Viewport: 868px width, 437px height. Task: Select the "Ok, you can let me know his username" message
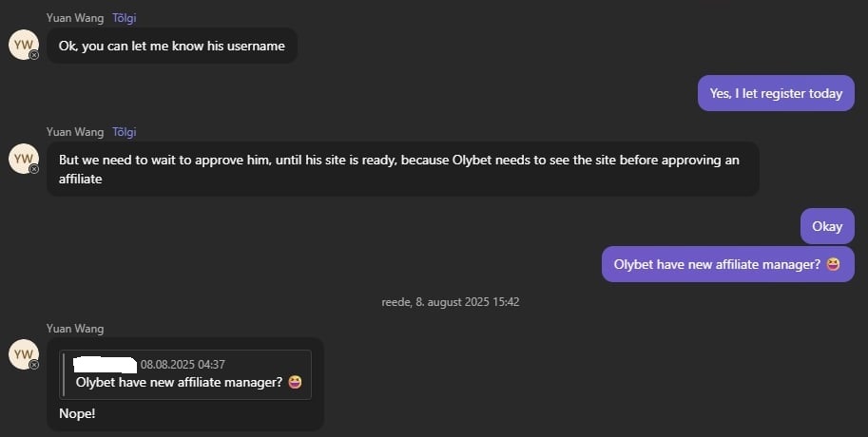pos(172,46)
